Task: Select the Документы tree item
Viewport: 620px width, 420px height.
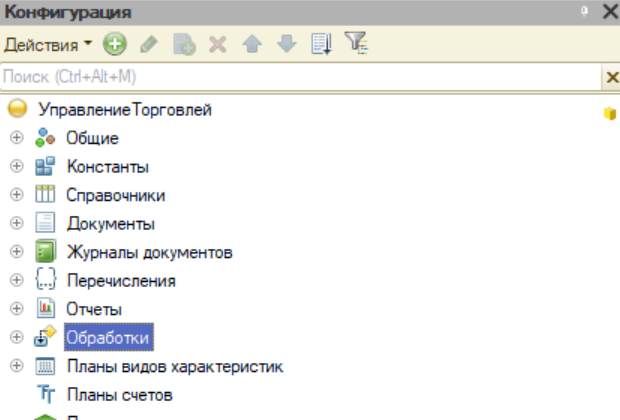Action: click(x=111, y=224)
